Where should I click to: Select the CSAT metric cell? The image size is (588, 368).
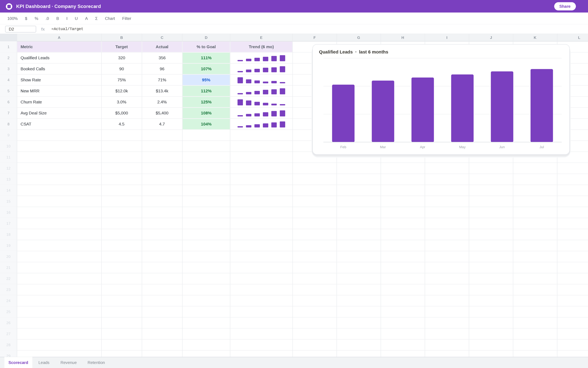(x=59, y=124)
